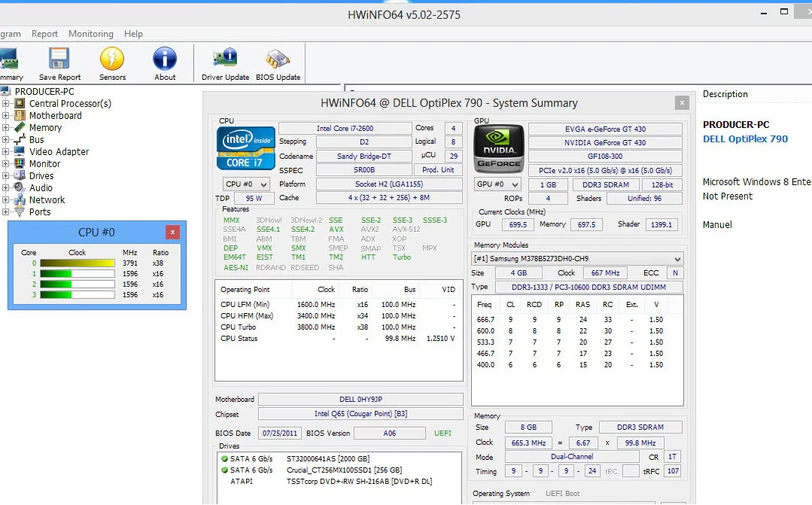Expand the Central Processor(s) tree node
This screenshot has width=812, height=505.
[6, 104]
